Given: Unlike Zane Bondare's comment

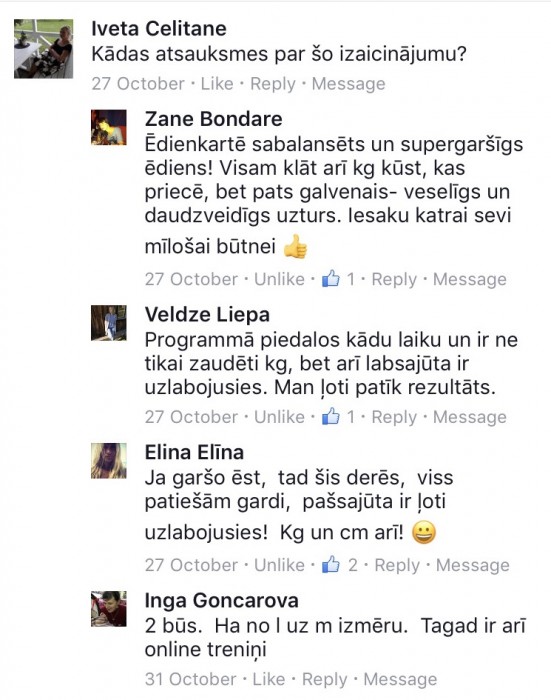Looking at the screenshot, I should pos(279,279).
